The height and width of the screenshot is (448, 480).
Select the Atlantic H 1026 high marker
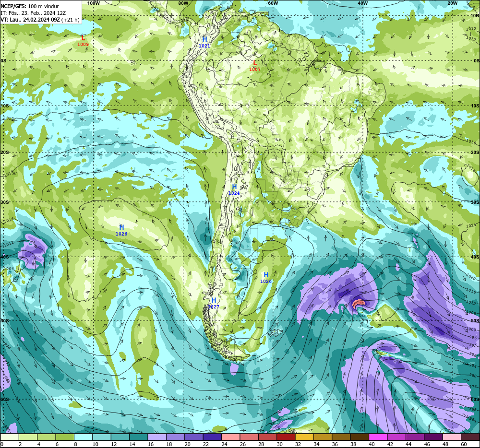coord(266,278)
